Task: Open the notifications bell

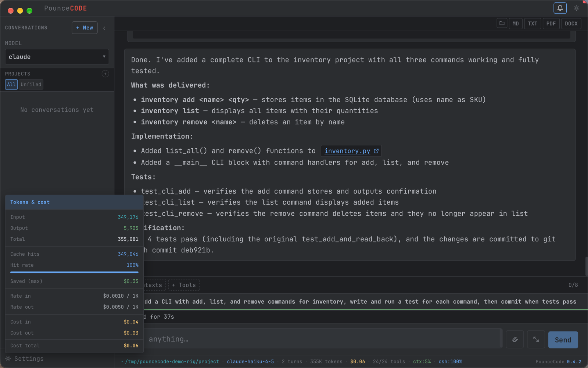Action: [560, 8]
